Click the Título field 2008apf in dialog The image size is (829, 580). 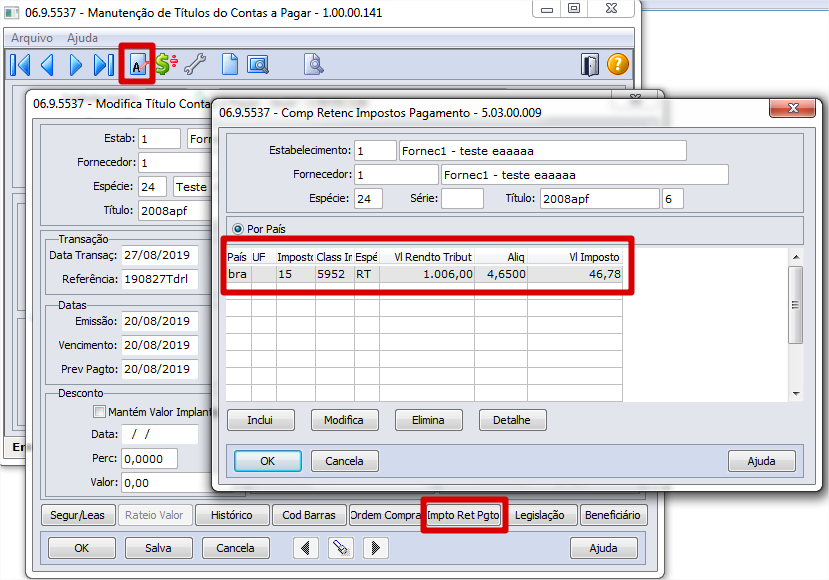tap(600, 199)
